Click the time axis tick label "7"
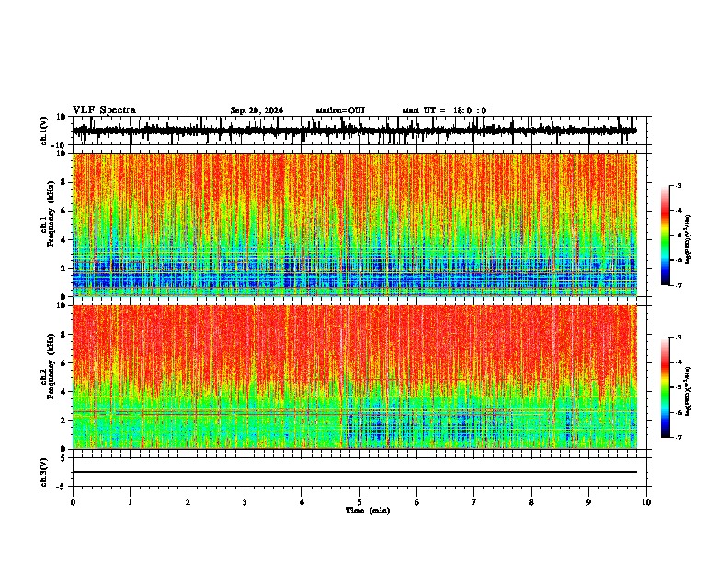 click(x=474, y=502)
